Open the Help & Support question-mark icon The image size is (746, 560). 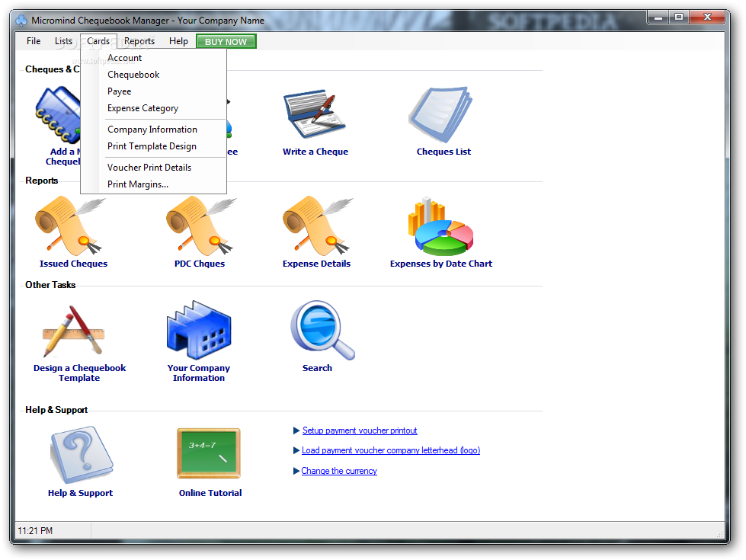tap(82, 454)
